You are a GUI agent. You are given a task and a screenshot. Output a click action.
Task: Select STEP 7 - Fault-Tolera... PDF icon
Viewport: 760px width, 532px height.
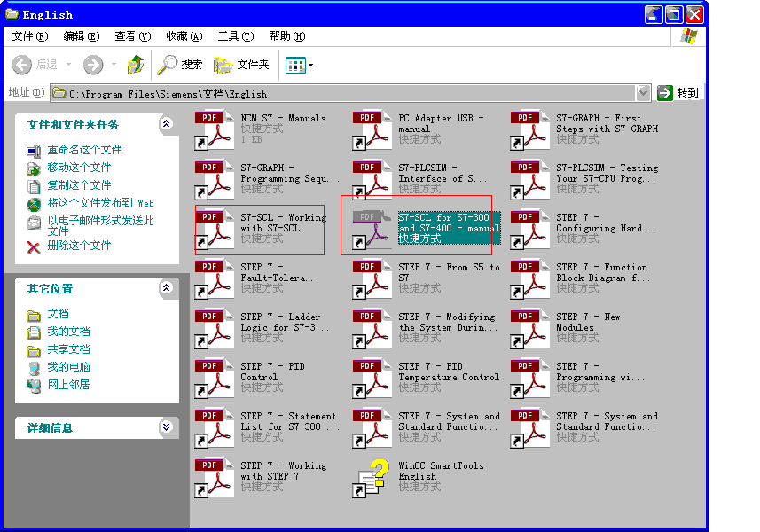tap(215, 279)
